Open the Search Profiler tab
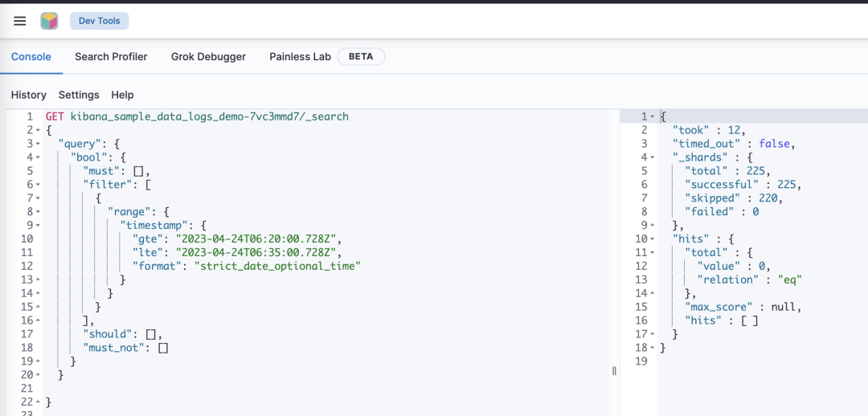The image size is (868, 416). [111, 56]
